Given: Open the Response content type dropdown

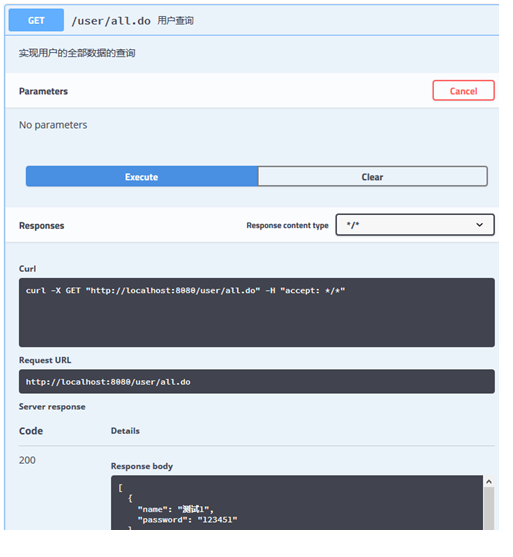Looking at the screenshot, I should tap(415, 225).
